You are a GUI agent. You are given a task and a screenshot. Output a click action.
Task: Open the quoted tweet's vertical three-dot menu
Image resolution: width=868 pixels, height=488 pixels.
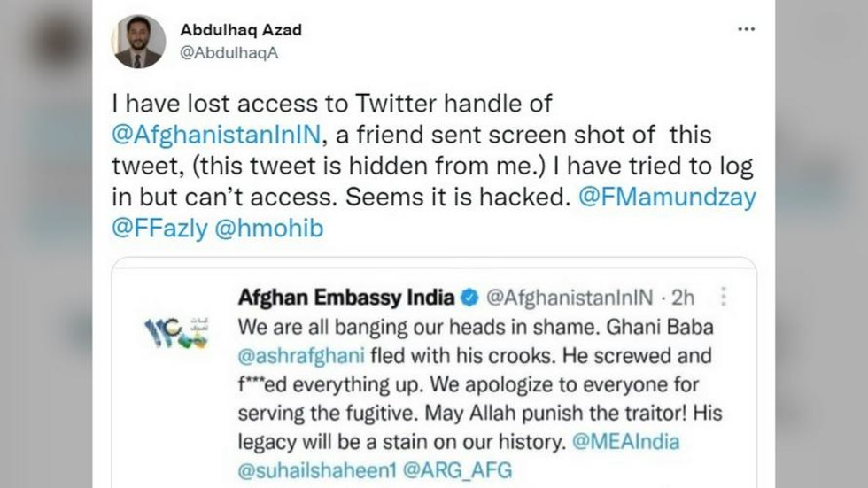(x=724, y=296)
